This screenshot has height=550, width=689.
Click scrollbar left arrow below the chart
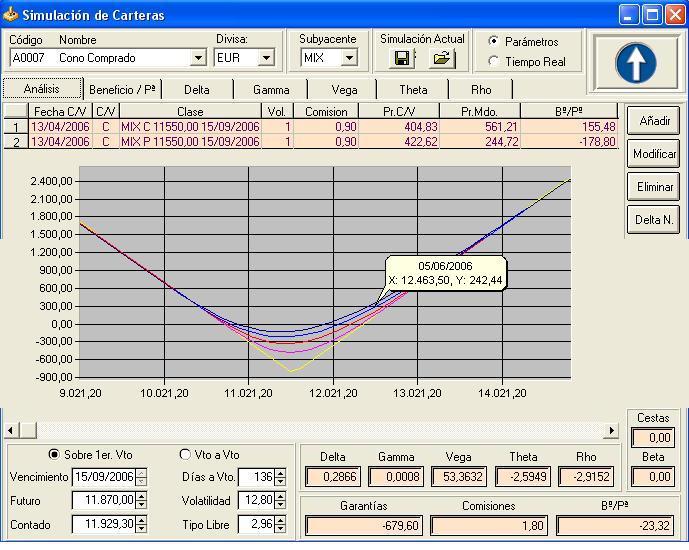tap(11, 431)
